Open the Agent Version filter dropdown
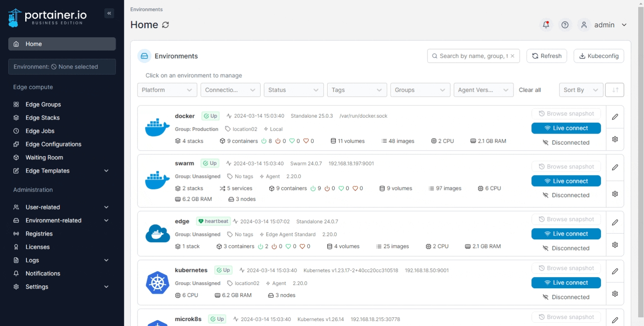 [x=484, y=90]
